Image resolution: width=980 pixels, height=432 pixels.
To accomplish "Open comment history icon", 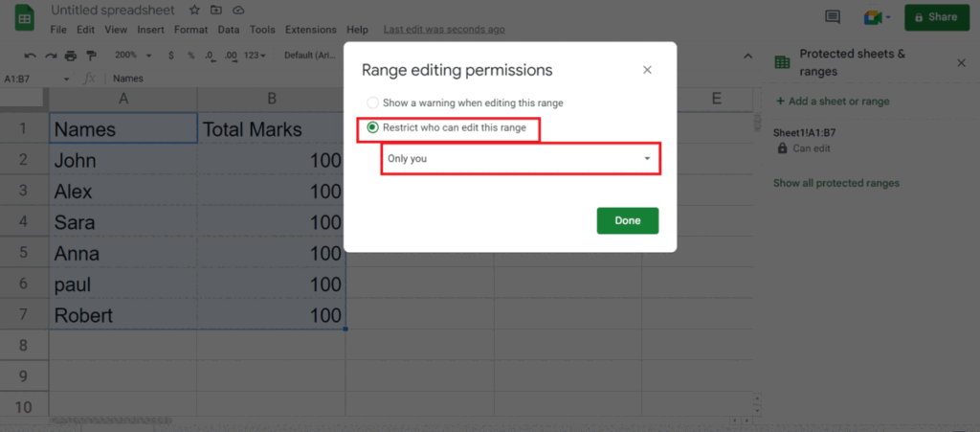I will pyautogui.click(x=833, y=17).
